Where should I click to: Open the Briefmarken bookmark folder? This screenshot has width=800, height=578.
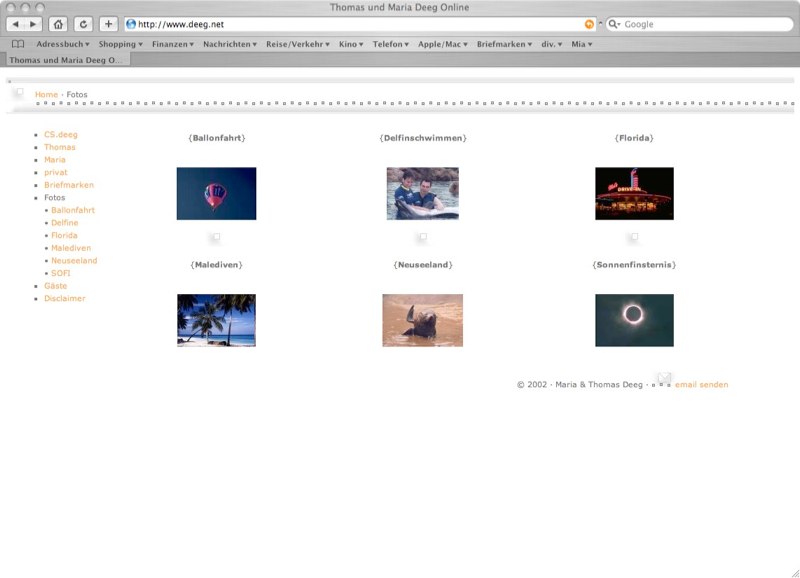pos(505,44)
